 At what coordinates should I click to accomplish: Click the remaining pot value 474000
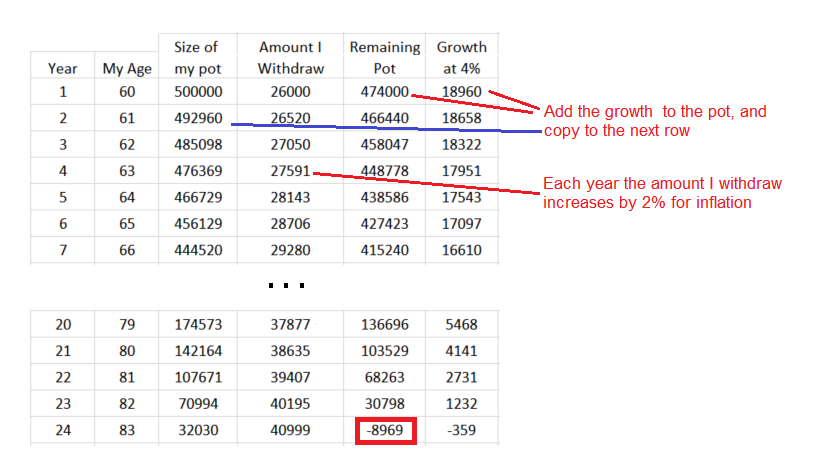(385, 91)
